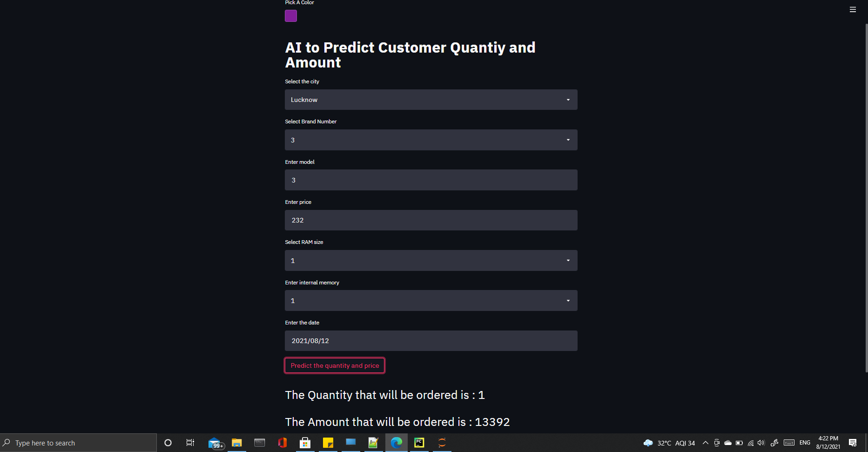868x452 pixels.
Task: Expand hidden icons in the system tray
Action: (706, 443)
